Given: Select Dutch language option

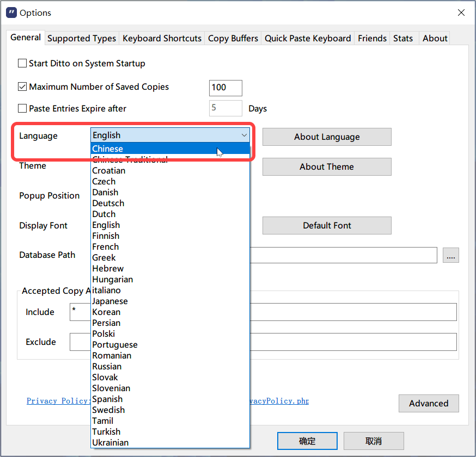Looking at the screenshot, I should click(x=170, y=214).
